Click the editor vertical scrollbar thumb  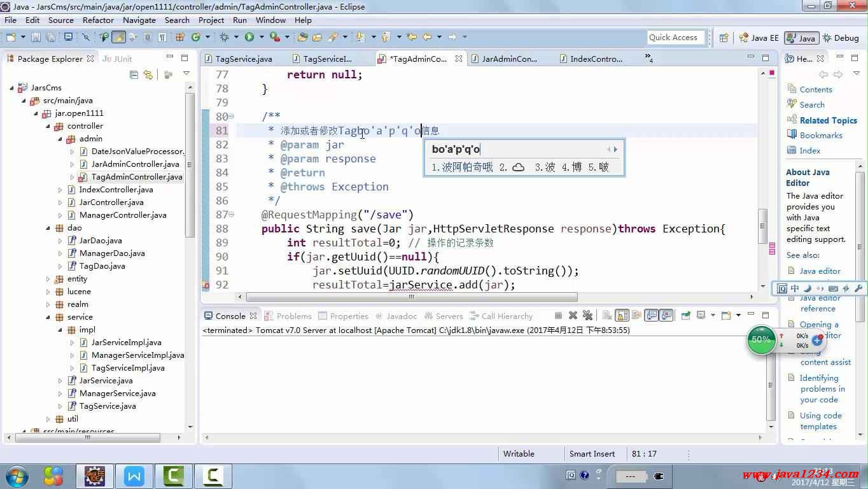pyautogui.click(x=762, y=227)
